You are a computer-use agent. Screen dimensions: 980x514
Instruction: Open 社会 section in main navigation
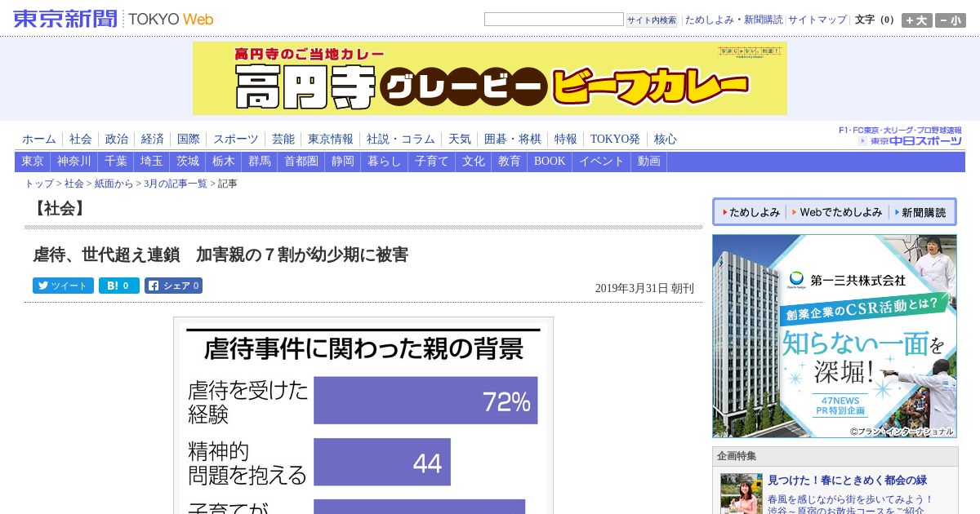(81, 140)
